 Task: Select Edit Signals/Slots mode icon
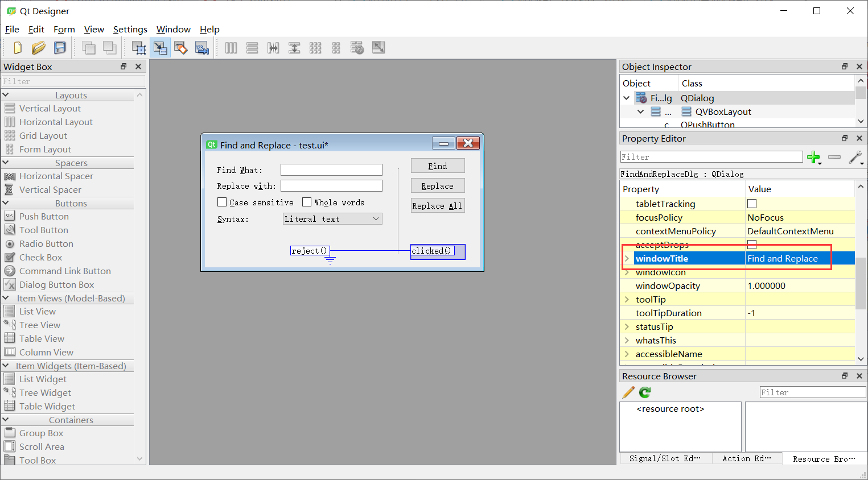[x=160, y=48]
